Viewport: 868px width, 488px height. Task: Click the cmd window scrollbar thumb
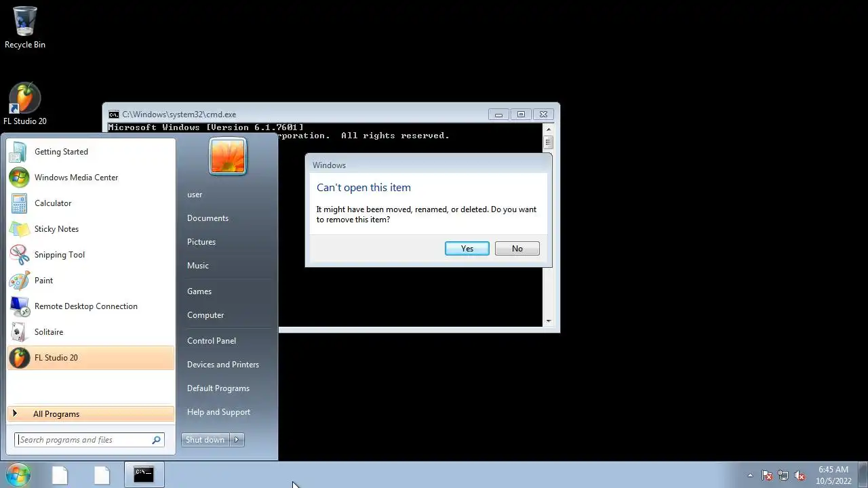point(549,142)
